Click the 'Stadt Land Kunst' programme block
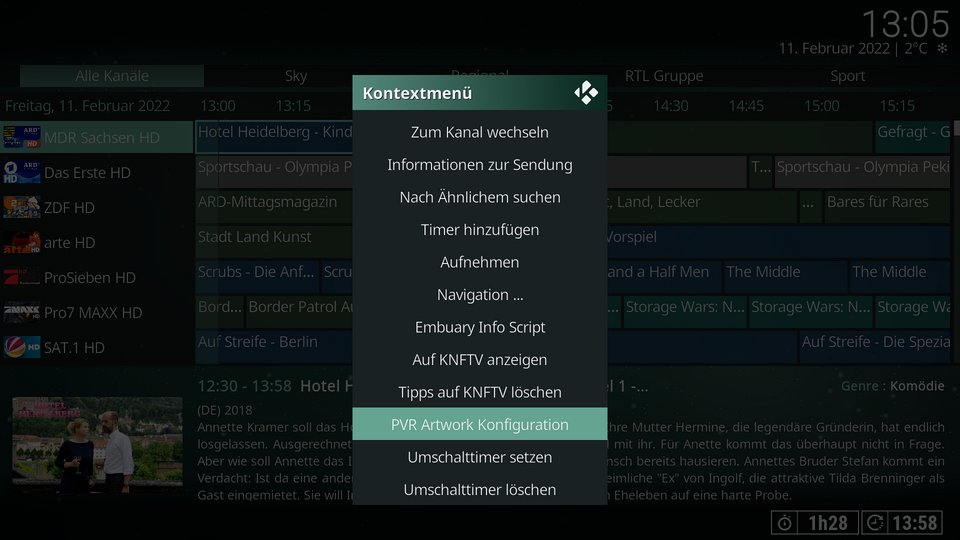 tap(274, 242)
